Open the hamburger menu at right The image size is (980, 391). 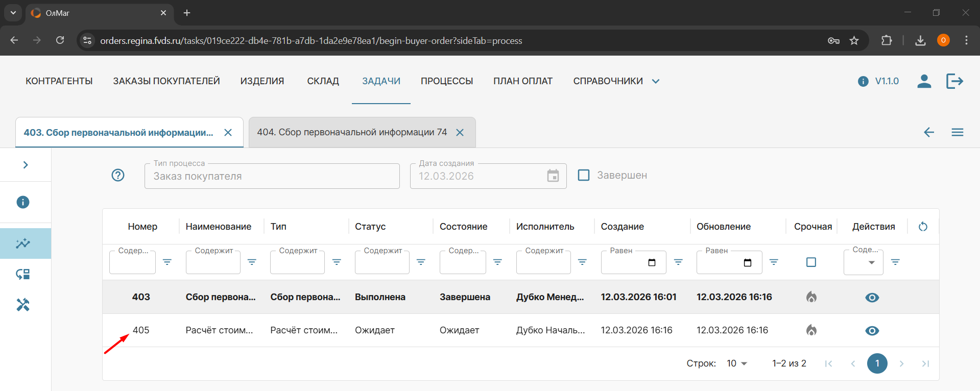(x=957, y=133)
